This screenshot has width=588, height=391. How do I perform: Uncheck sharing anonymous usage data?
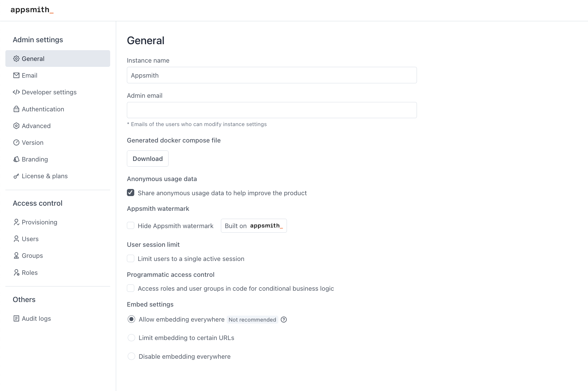130,193
